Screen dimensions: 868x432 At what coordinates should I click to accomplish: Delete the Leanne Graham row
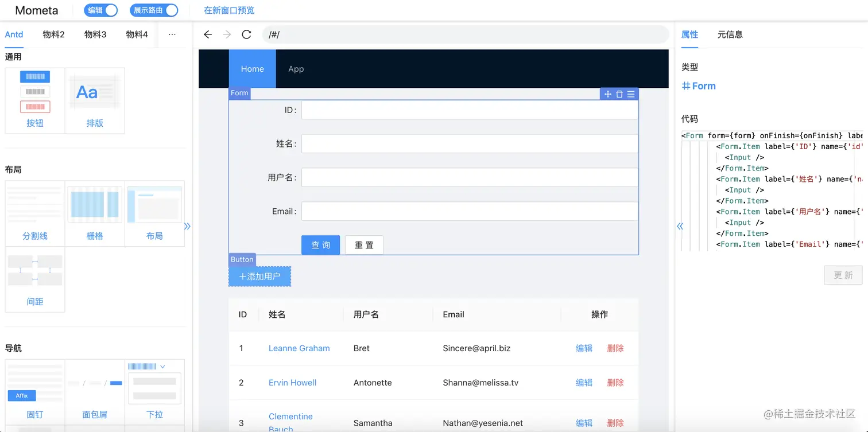[615, 348]
